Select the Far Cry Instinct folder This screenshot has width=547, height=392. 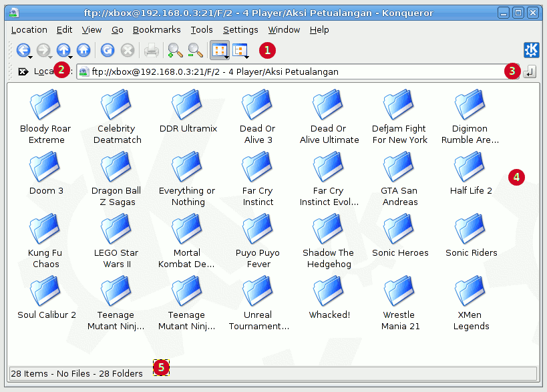click(258, 179)
